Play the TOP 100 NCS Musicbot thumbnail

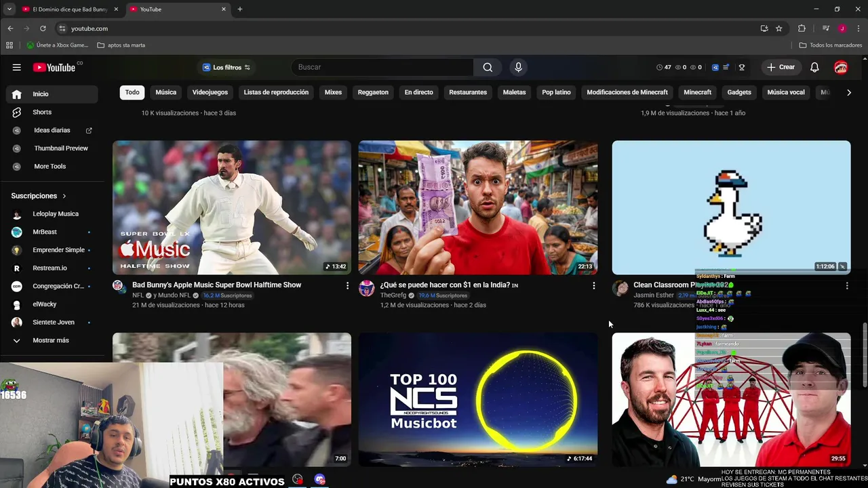478,399
